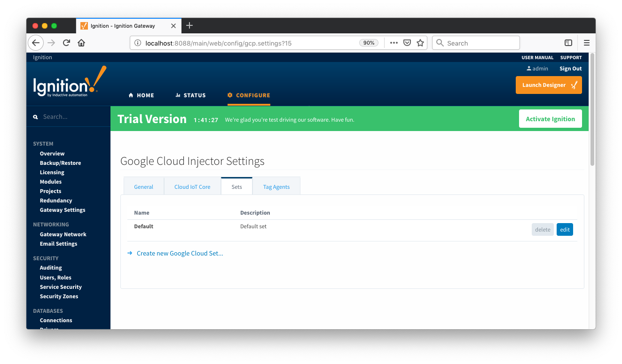Open the page actions three-dots menu

pos(394,43)
